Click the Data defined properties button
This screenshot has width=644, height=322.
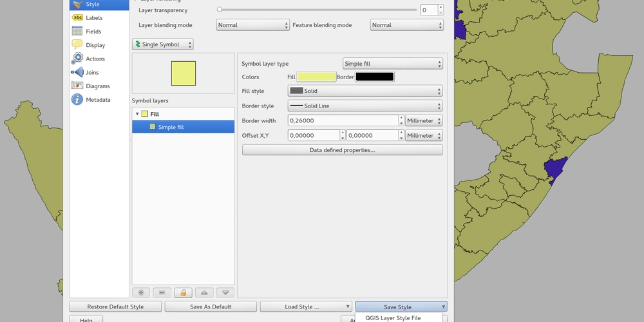(x=342, y=150)
